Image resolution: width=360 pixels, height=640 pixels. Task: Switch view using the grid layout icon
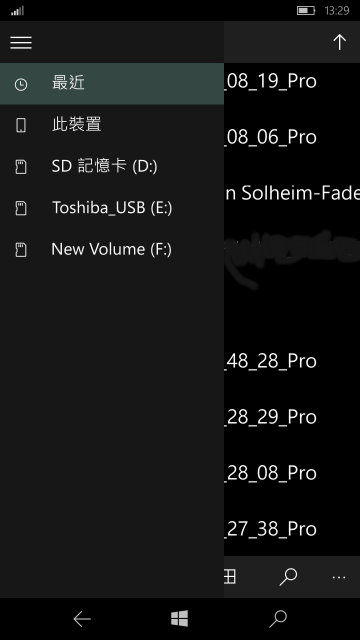click(230, 577)
